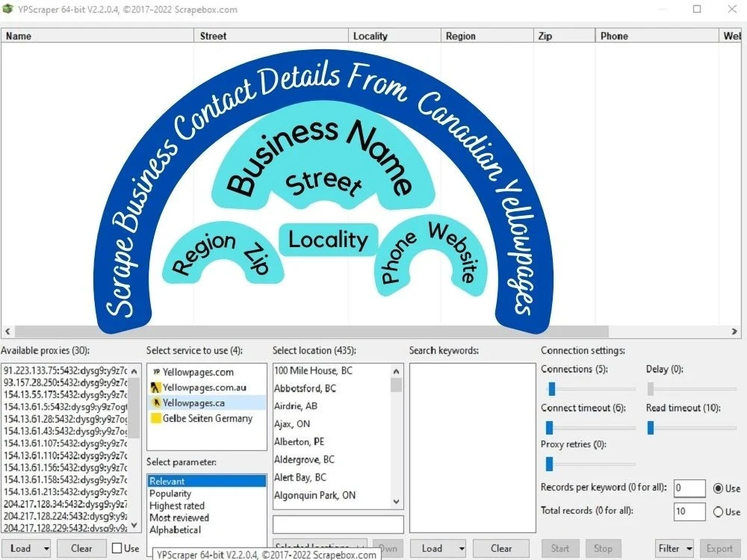Viewport: 747px width, 560px height.
Task: Select the Highest rated parameter
Action: (207, 505)
